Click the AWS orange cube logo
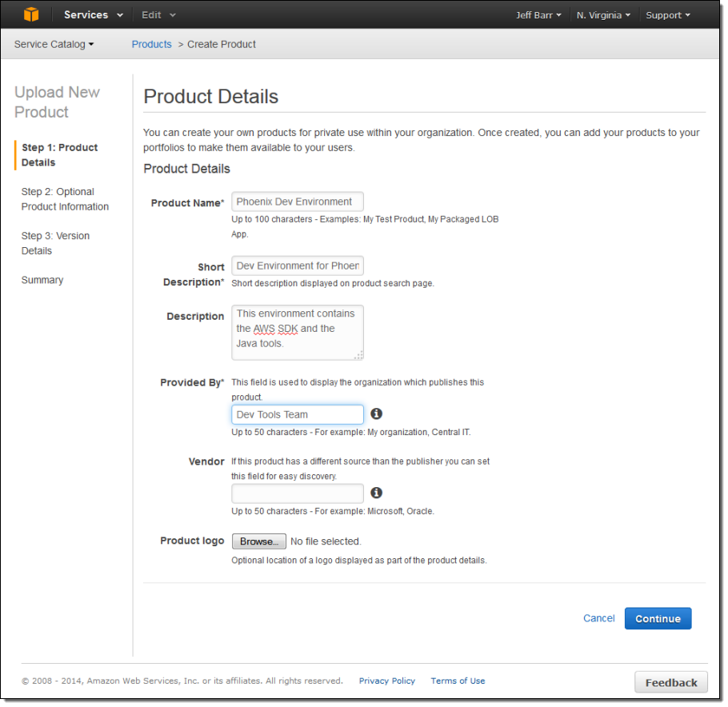The image size is (728, 707). pyautogui.click(x=31, y=14)
